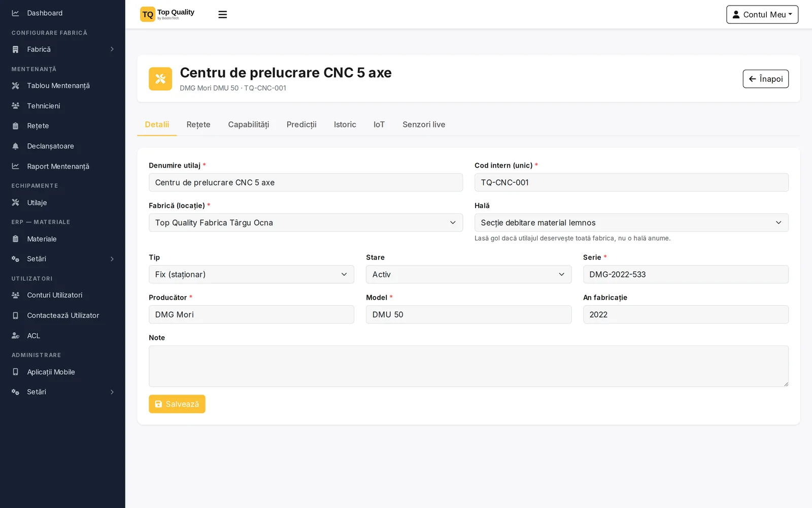The image size is (812, 508).
Task: Click the gears icon beside Setări under ERP
Action: click(15, 259)
